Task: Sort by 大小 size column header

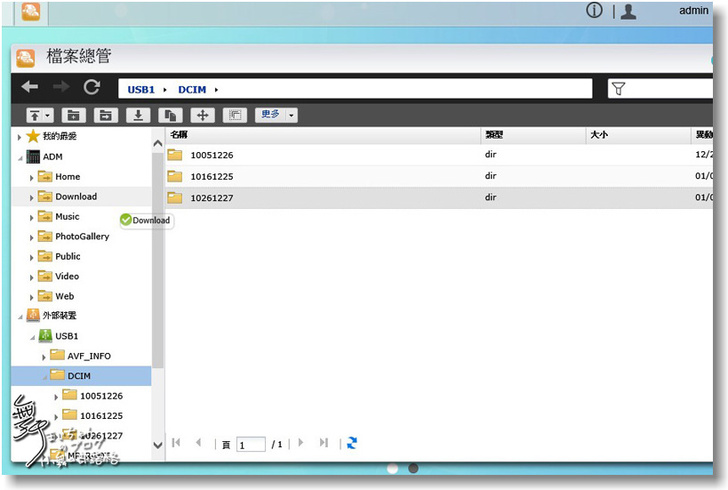Action: (638, 135)
